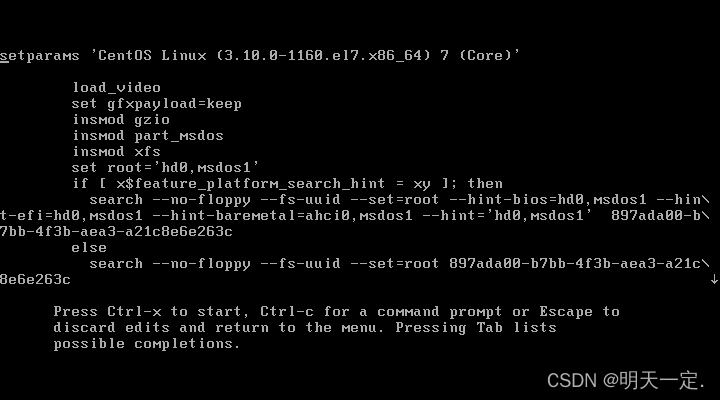The height and width of the screenshot is (400, 720).
Task: Click the --hint-bios=hd0,msdos1 option text
Action: coord(548,200)
